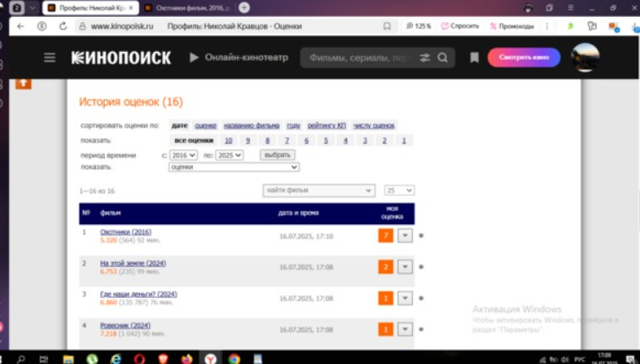Click the orange scroll-to-top arrow
The height and width of the screenshot is (364, 640).
[x=23, y=84]
